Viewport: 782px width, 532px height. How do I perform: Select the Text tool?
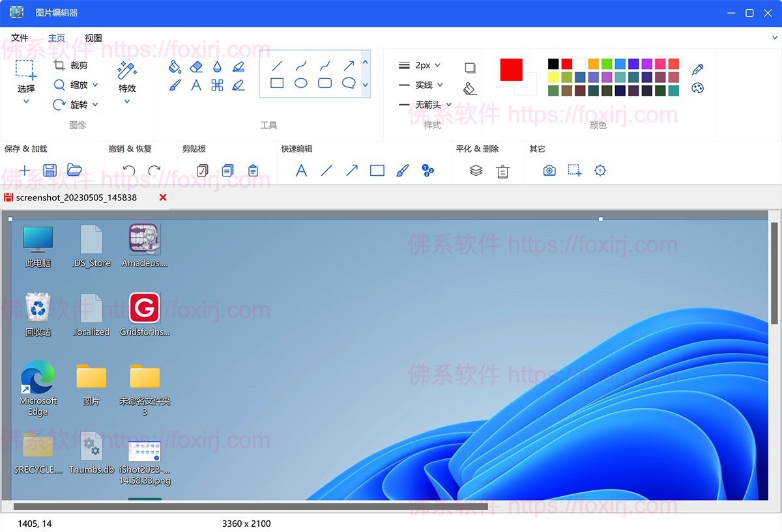pyautogui.click(x=196, y=84)
